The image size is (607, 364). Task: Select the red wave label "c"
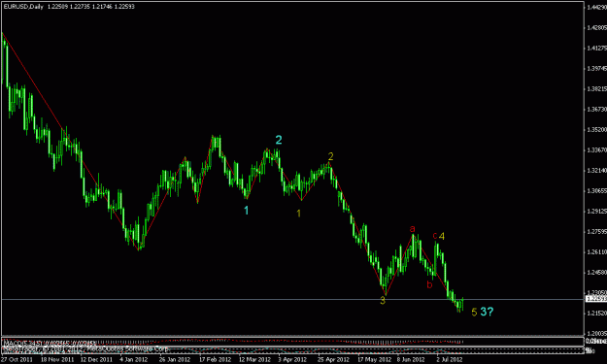click(435, 236)
